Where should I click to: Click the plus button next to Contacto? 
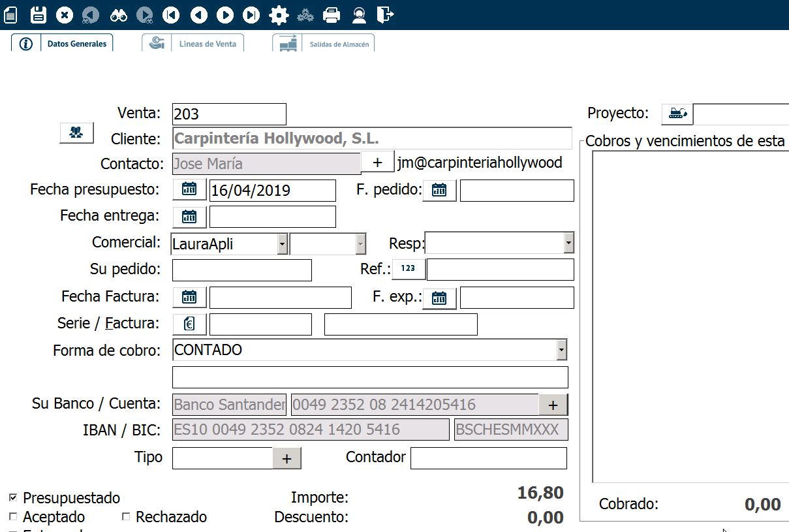click(x=377, y=163)
